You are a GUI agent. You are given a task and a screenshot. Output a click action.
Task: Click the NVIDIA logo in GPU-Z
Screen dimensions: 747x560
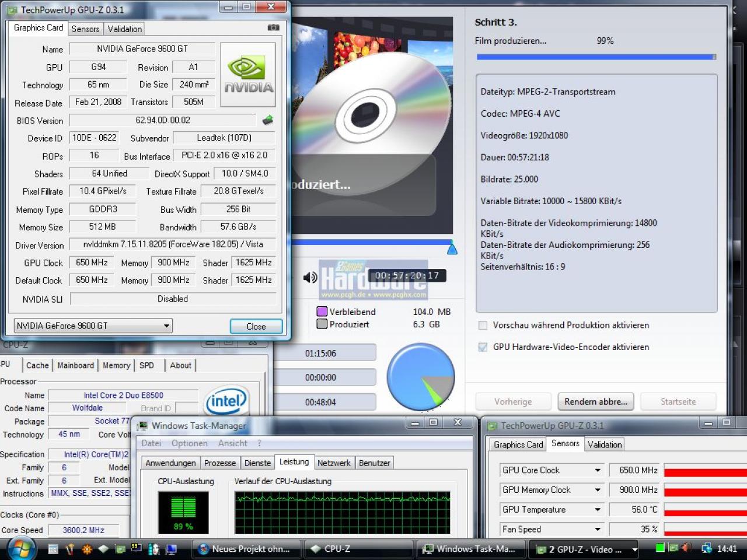coord(248,74)
